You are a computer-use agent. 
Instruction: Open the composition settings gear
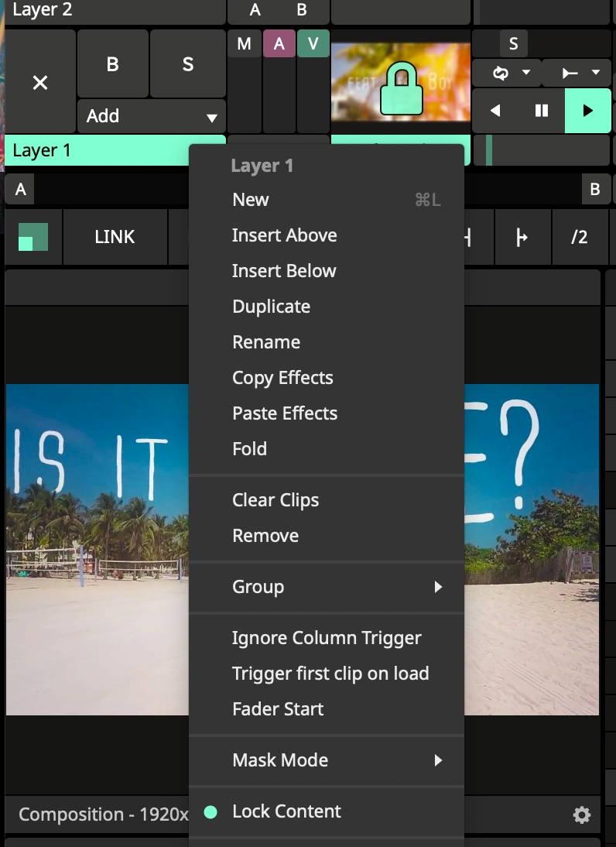[581, 814]
